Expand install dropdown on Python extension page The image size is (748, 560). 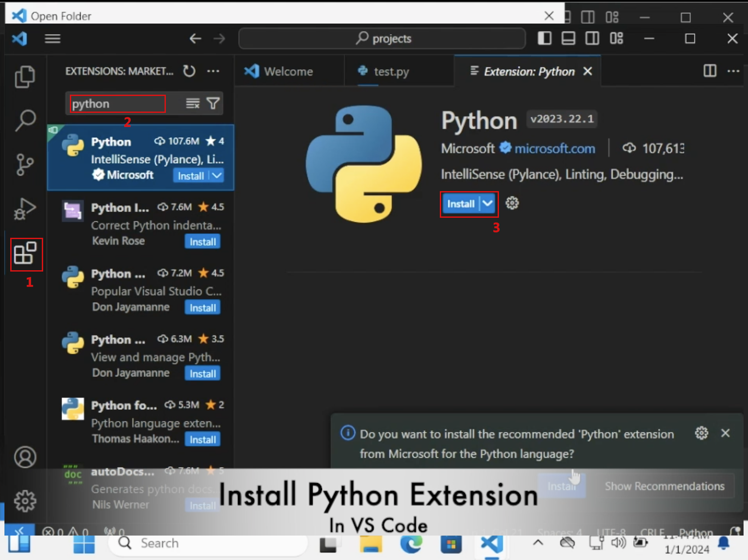(x=488, y=204)
